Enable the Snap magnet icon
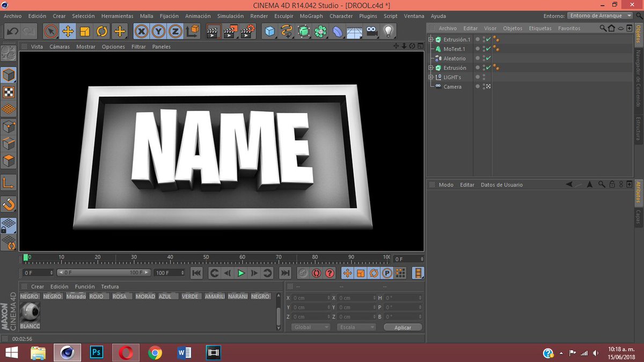The width and height of the screenshot is (644, 362). click(9, 204)
